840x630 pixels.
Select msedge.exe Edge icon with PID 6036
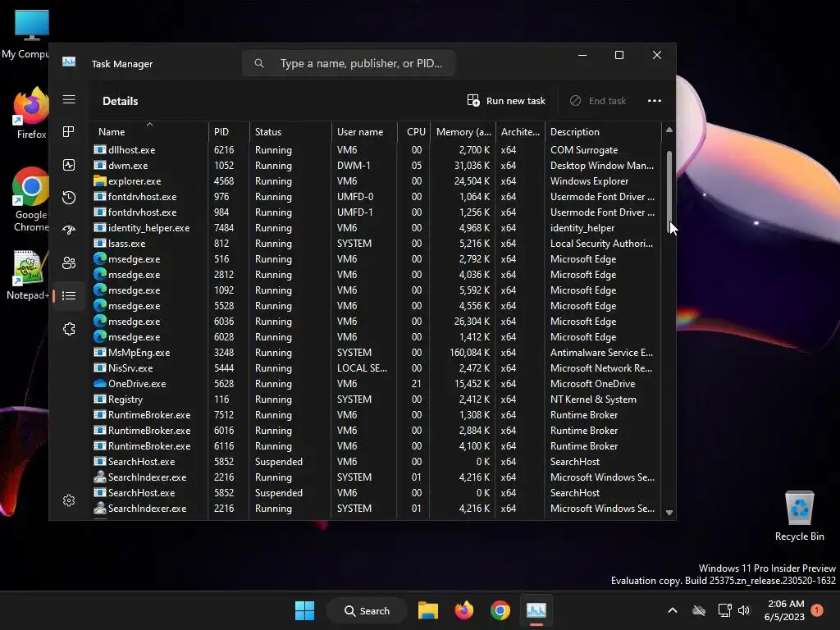[99, 321]
